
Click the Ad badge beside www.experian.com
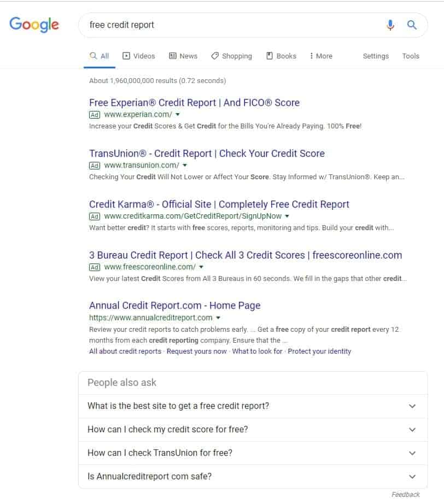tap(95, 115)
